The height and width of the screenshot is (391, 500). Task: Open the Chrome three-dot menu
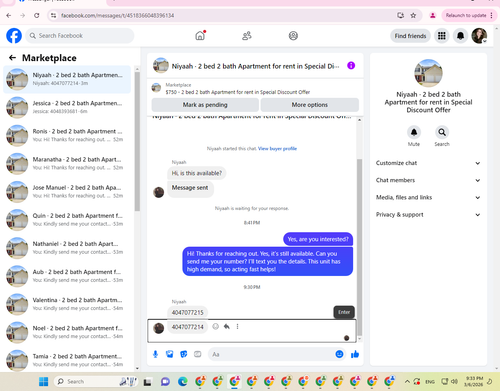click(x=491, y=15)
